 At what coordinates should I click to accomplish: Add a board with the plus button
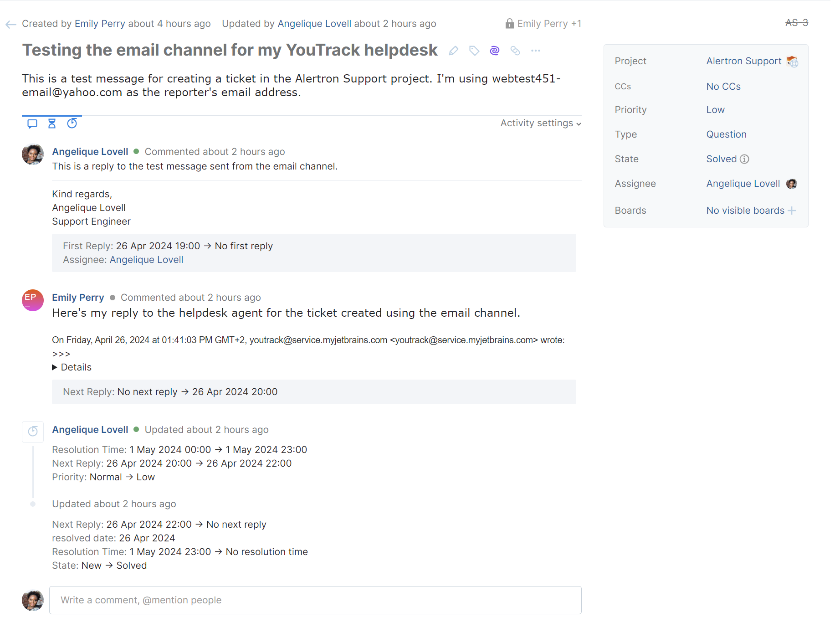click(793, 210)
